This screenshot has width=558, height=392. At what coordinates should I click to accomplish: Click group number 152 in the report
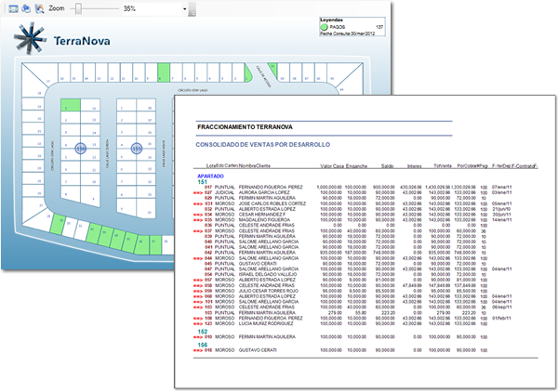pyautogui.click(x=202, y=332)
